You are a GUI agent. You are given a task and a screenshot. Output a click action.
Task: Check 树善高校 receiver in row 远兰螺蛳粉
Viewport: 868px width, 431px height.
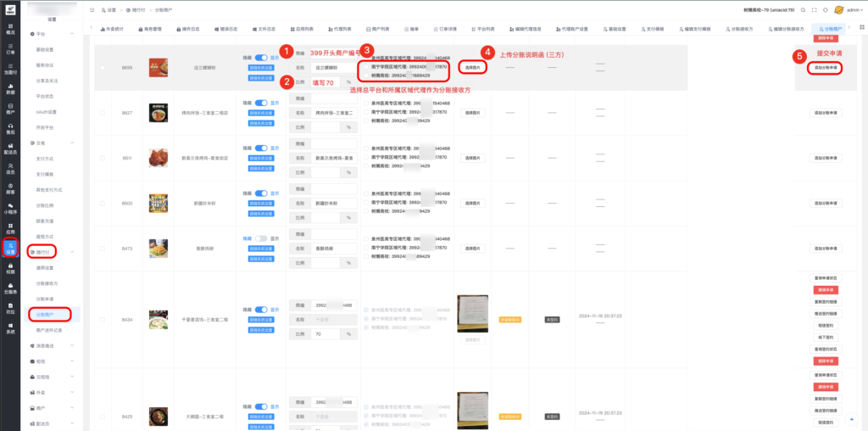coord(366,75)
